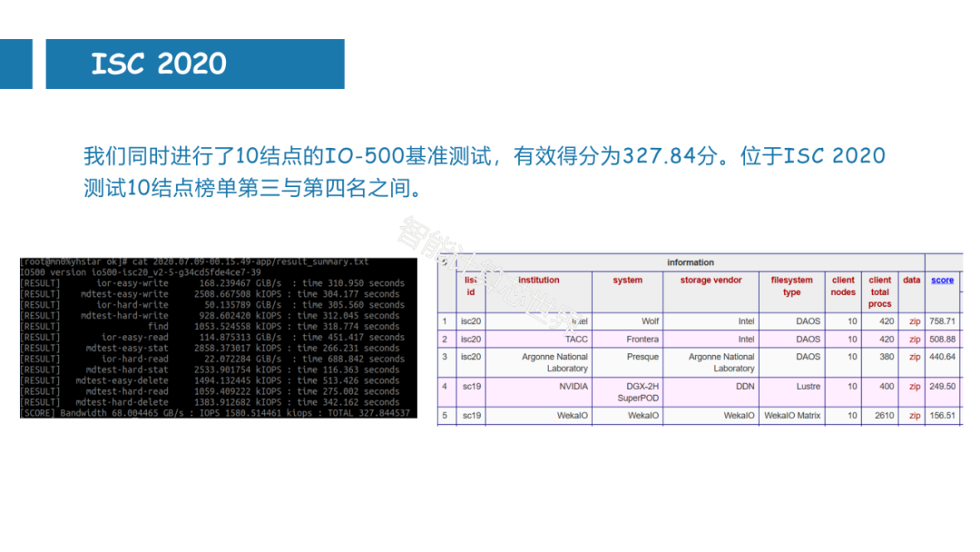Click the client total procs header
Image resolution: width=980 pixels, height=552 pixels.
(880, 292)
